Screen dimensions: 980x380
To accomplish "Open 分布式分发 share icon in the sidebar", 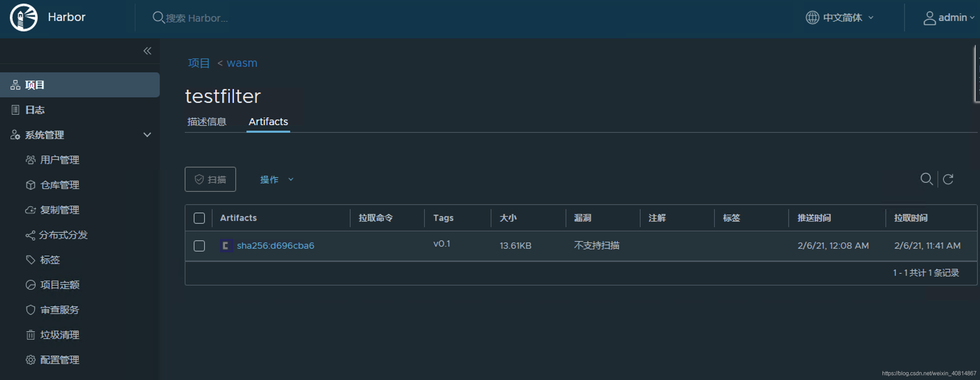I will click(31, 235).
